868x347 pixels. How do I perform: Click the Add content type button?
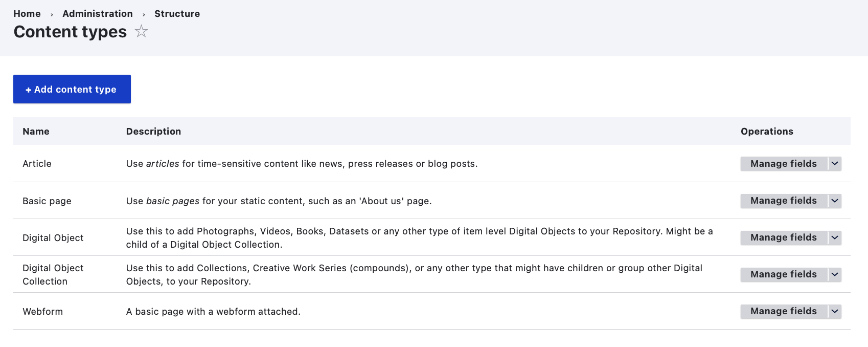tap(72, 89)
